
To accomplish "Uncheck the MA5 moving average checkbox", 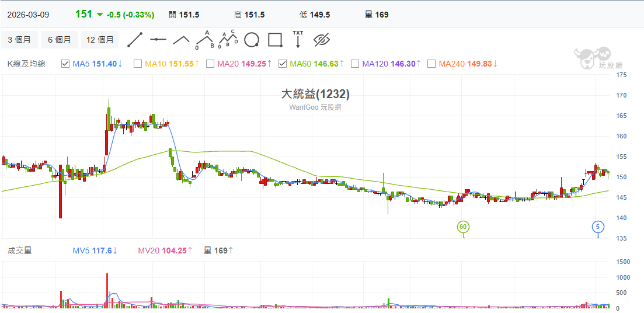I will [65, 64].
